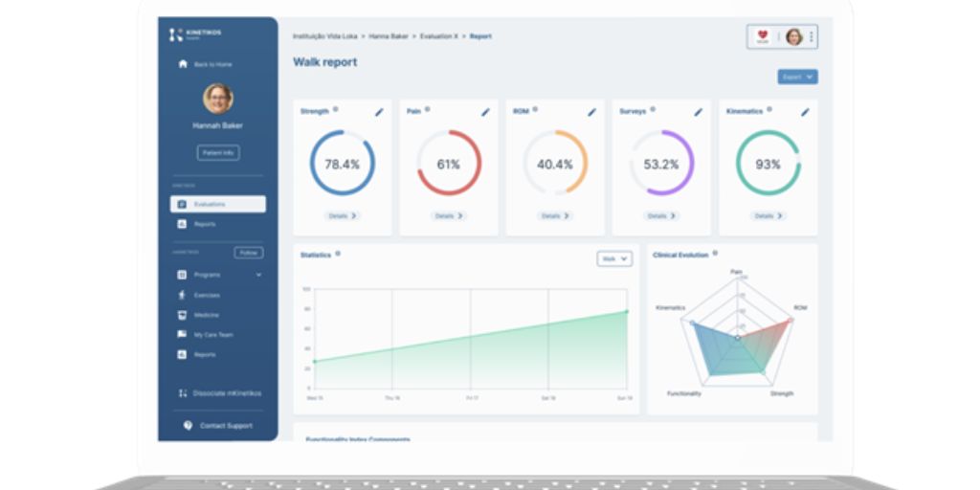Expand the Programs sidebar section
This screenshot has width=980, height=490.
point(258,275)
